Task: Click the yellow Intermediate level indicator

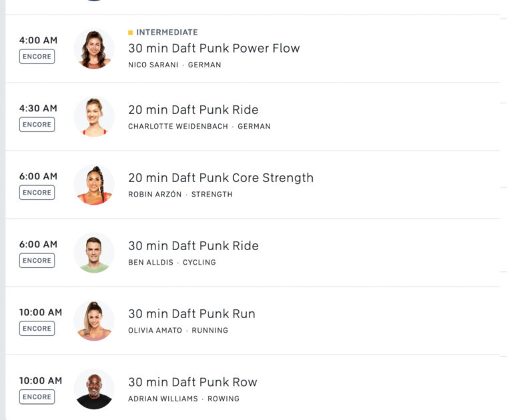Action: pos(163,32)
